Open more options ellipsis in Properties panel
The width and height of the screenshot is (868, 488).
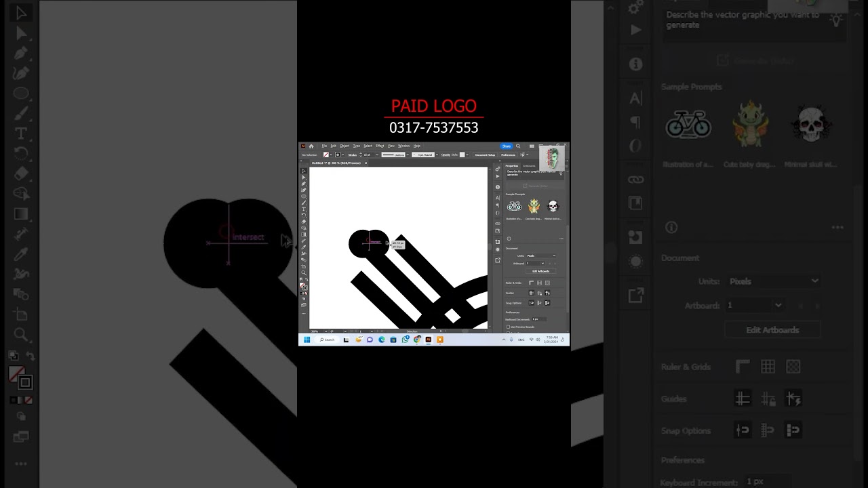coord(561,239)
